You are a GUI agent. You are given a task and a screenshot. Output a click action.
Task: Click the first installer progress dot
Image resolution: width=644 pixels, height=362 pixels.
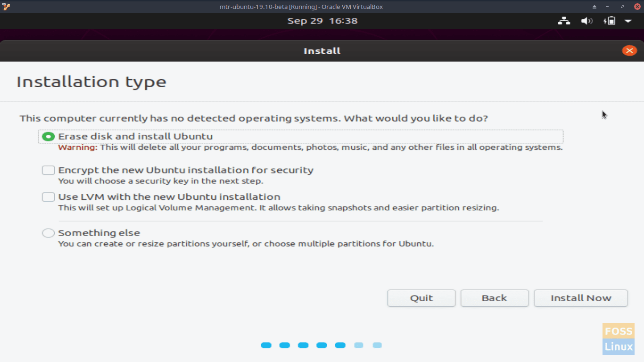pos(266,346)
